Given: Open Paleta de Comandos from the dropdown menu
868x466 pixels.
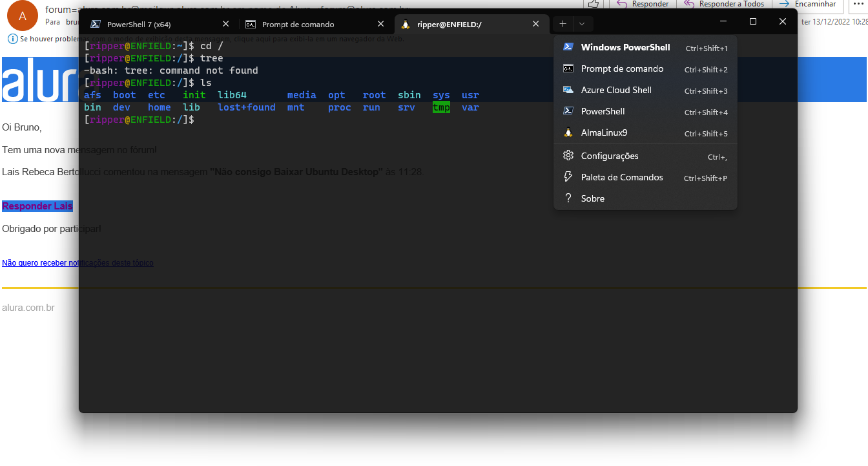Looking at the screenshot, I should (645, 177).
